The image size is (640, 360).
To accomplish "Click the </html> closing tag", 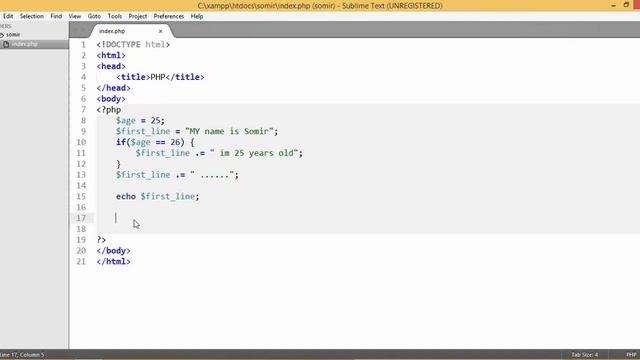I will tap(113, 262).
